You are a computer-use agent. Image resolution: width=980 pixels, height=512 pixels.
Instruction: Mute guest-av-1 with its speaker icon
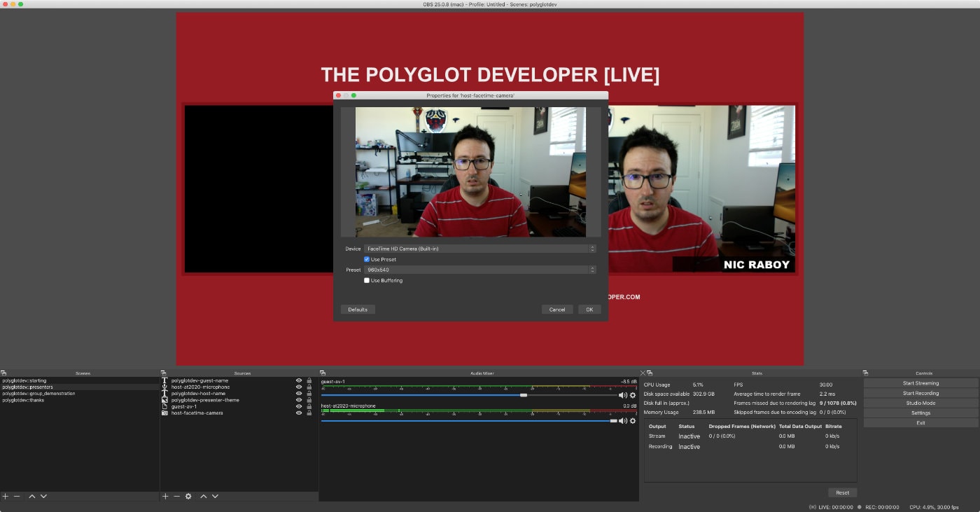(622, 395)
